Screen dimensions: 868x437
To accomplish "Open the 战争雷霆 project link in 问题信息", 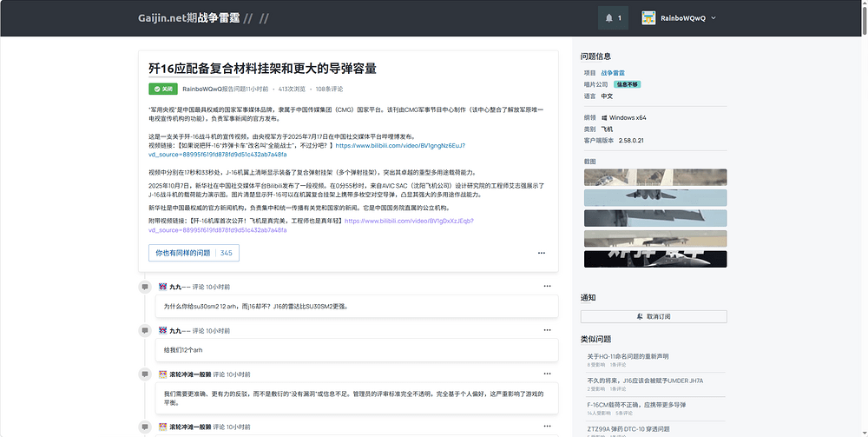I will tap(613, 73).
